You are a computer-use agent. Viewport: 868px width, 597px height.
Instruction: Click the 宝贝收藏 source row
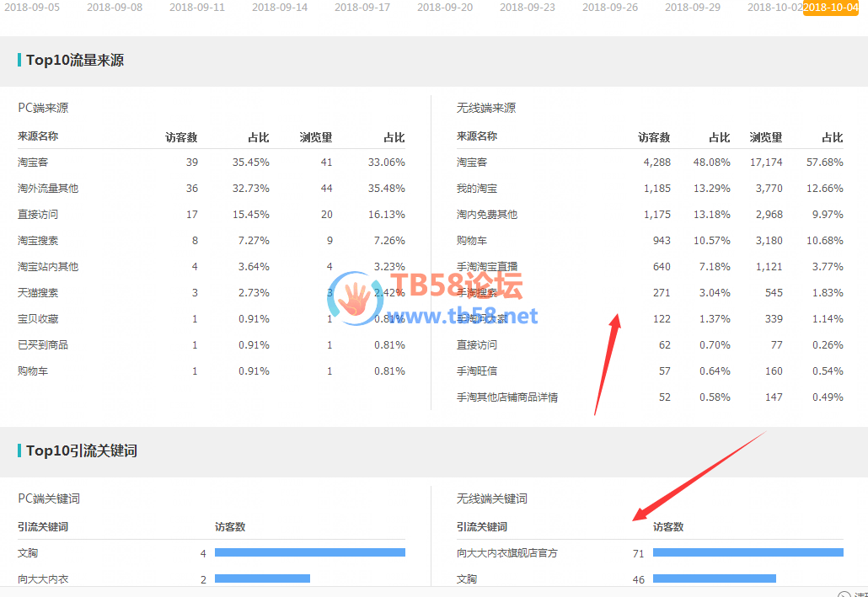38,319
